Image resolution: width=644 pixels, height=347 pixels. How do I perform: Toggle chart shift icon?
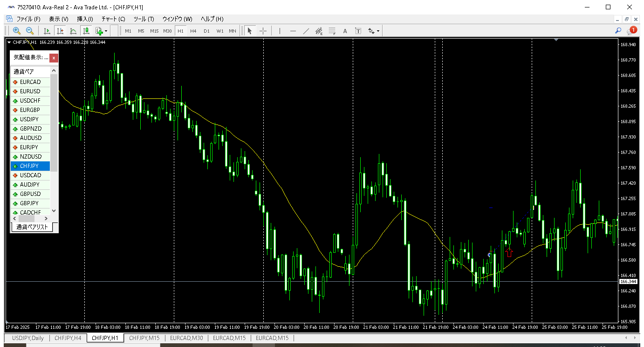pos(60,31)
